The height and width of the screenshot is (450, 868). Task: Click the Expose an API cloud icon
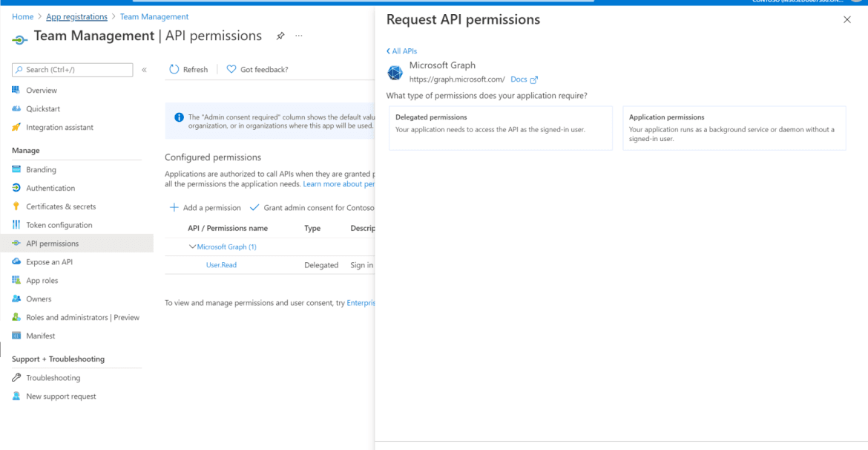coord(16,262)
